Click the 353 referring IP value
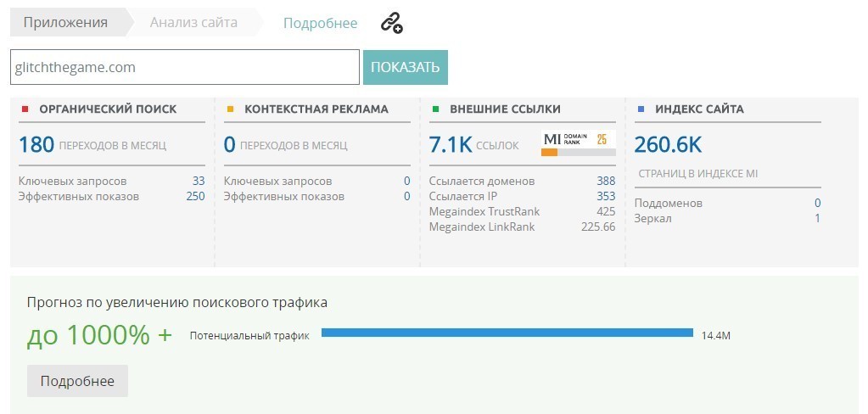The image size is (868, 414). coord(606,197)
